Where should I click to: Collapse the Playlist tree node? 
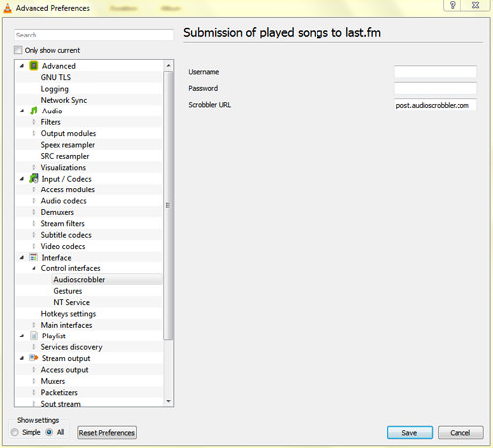[22, 336]
